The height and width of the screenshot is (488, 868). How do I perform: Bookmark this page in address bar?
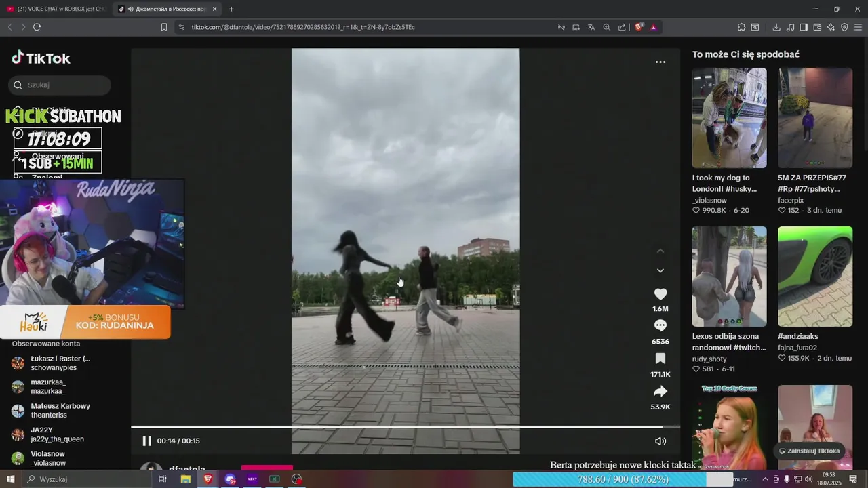(163, 27)
